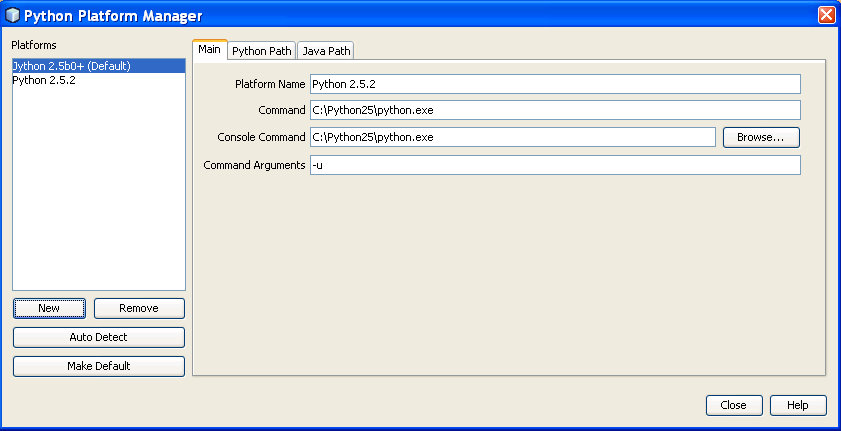Open Help for the platform manager
This screenshot has height=431, width=841.
click(x=798, y=405)
